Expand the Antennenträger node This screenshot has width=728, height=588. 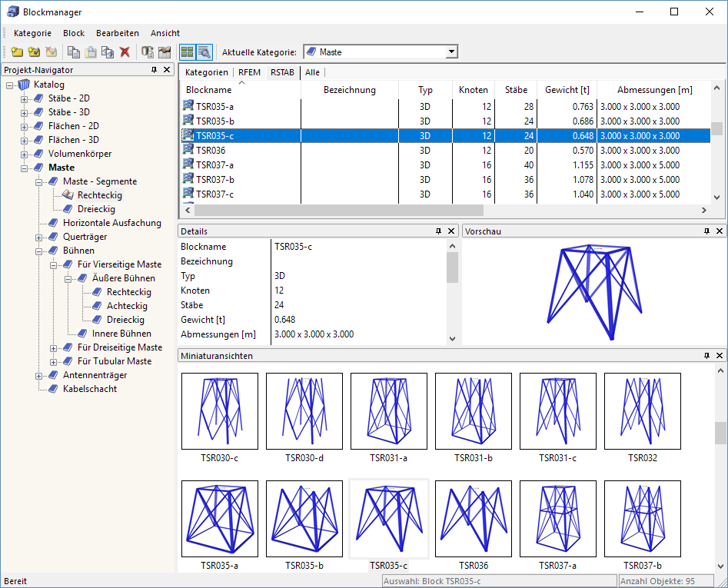pyautogui.click(x=39, y=376)
